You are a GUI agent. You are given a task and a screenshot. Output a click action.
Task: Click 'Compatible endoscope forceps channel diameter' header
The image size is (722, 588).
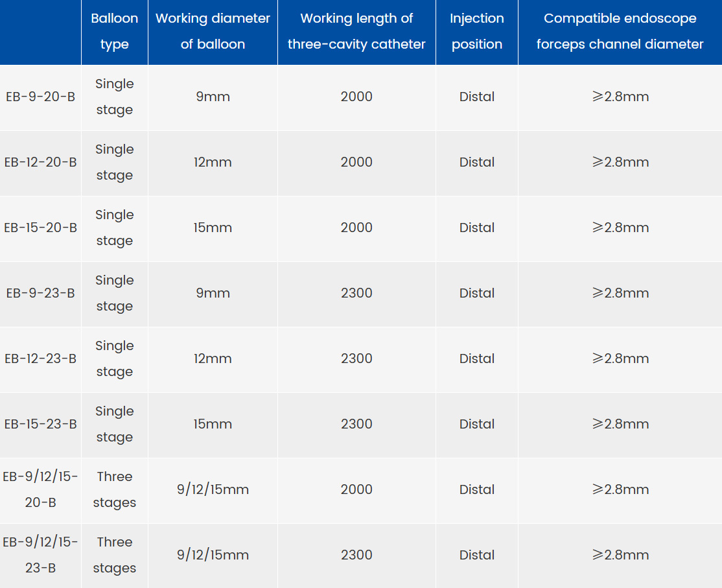620,31
